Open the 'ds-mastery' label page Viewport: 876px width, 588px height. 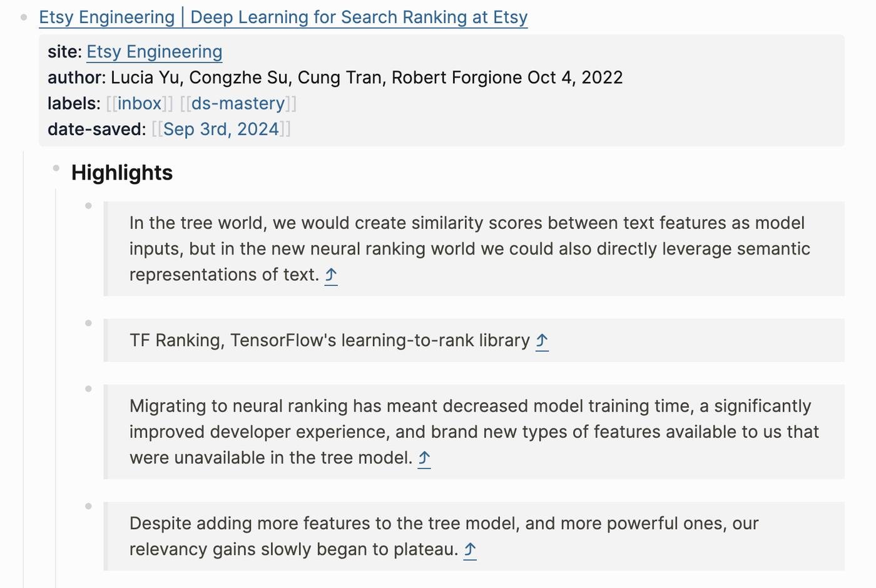pos(238,103)
